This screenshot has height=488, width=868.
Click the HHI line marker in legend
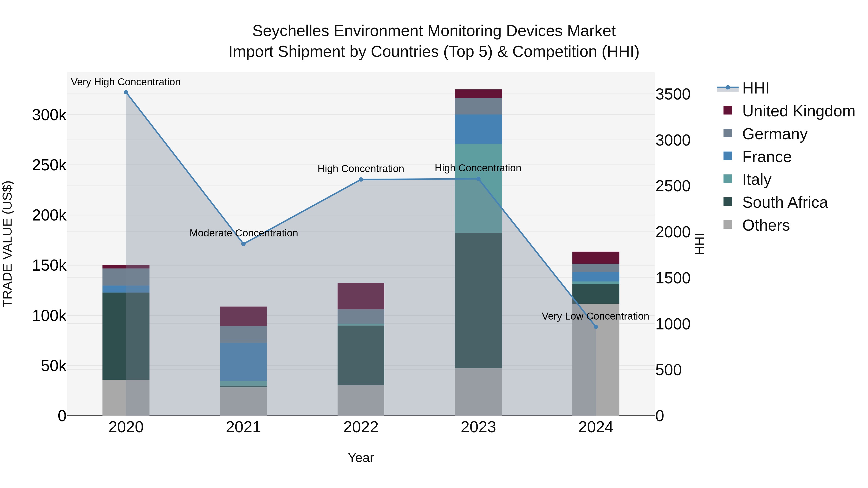coord(728,87)
